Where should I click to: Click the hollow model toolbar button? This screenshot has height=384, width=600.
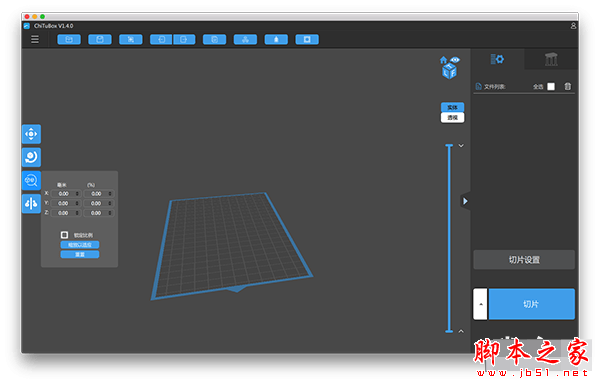(x=276, y=39)
